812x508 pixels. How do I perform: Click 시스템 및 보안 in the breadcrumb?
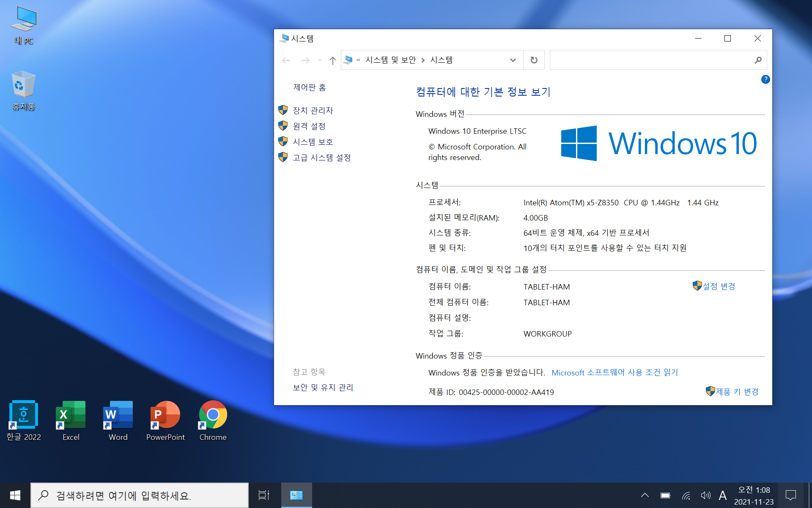click(x=391, y=60)
